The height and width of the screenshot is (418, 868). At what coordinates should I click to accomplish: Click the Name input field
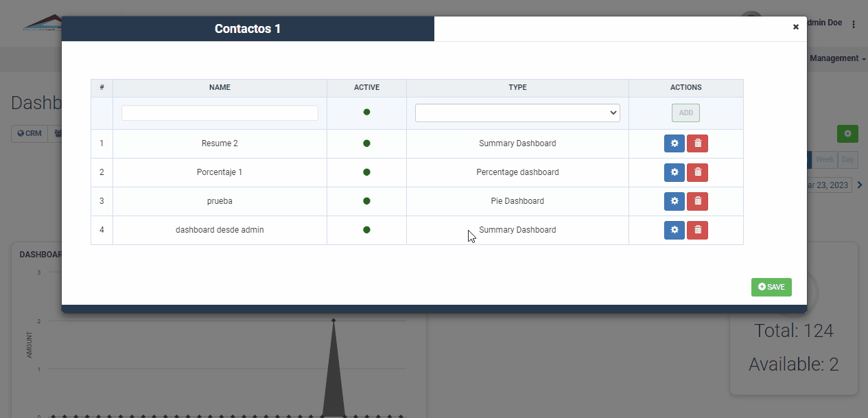click(220, 113)
